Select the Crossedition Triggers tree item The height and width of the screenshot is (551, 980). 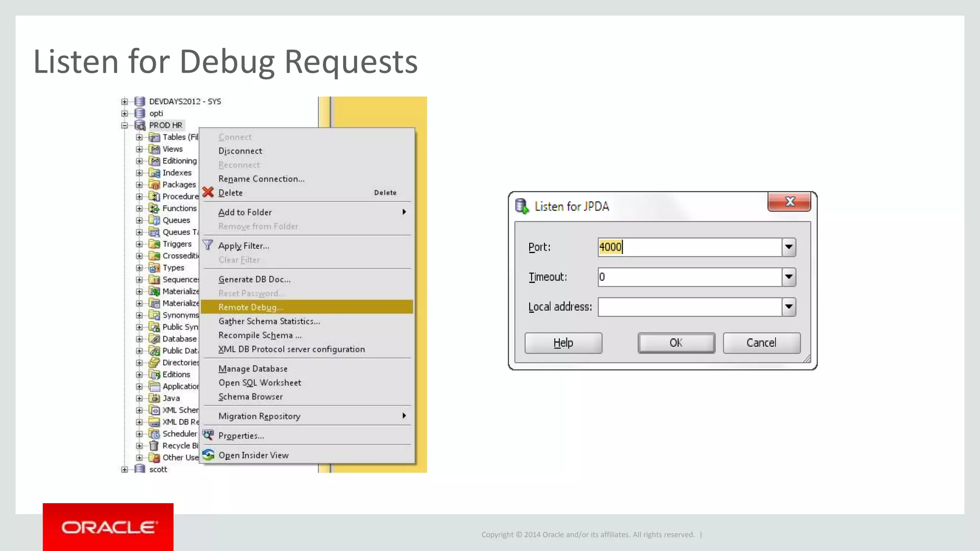pos(180,256)
